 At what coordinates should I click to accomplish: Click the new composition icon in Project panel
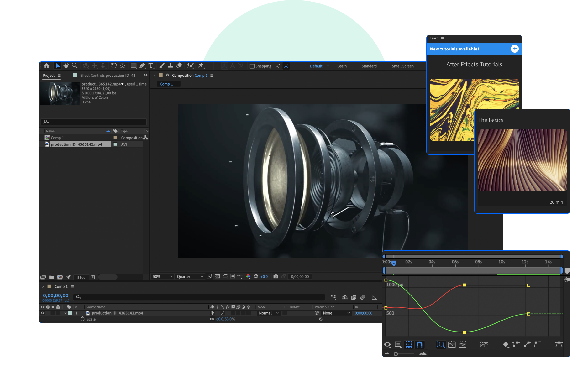coord(60,277)
